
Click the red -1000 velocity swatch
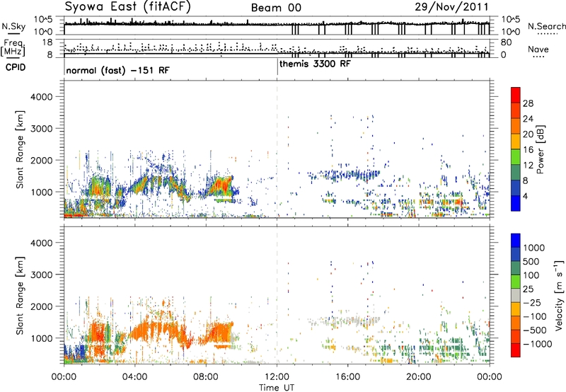point(516,350)
